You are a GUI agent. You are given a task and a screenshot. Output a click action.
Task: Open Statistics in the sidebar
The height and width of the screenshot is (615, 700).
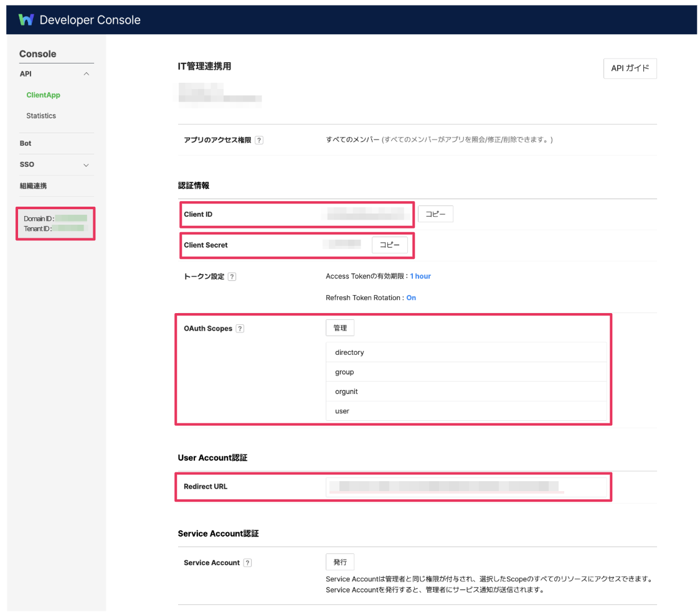pos(41,116)
